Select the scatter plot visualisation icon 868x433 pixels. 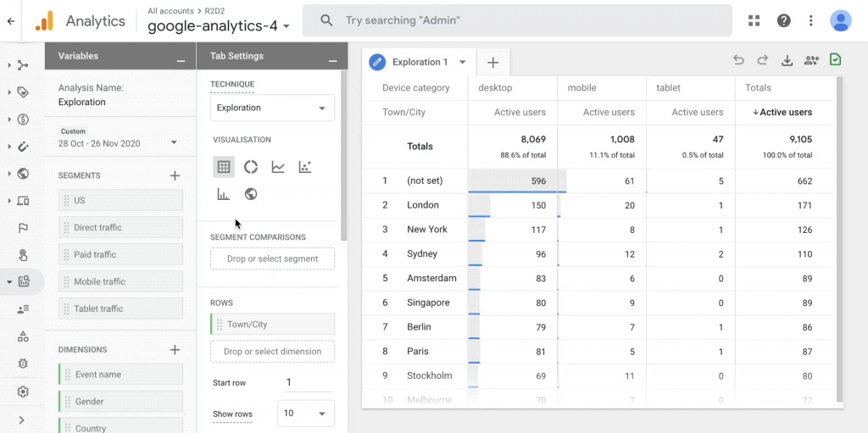pyautogui.click(x=305, y=167)
